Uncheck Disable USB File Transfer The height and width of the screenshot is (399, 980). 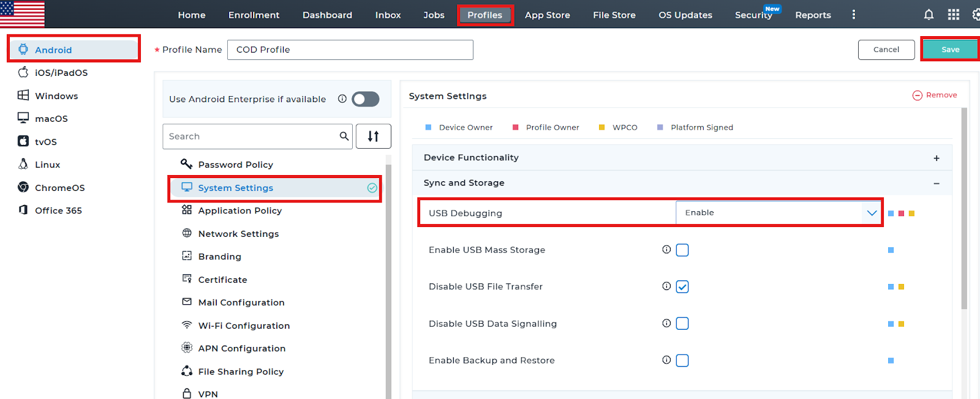tap(682, 287)
